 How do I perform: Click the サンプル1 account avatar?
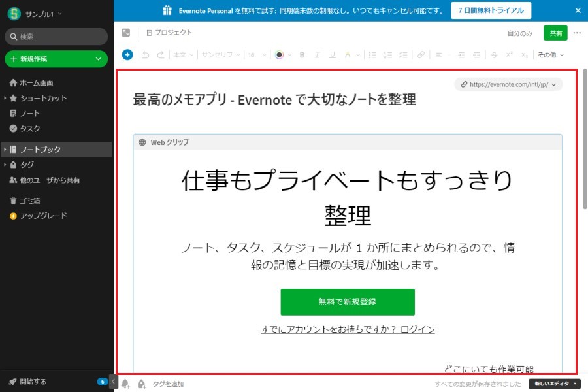(x=14, y=14)
